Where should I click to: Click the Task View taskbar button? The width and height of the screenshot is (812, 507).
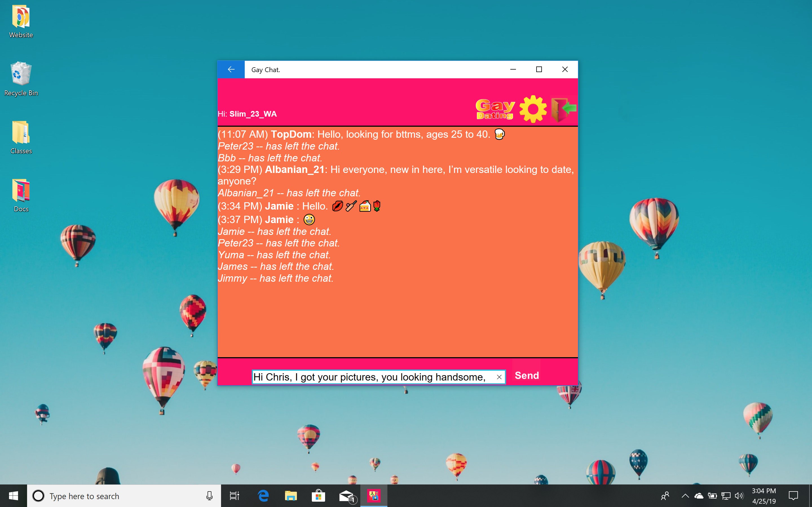click(x=234, y=496)
